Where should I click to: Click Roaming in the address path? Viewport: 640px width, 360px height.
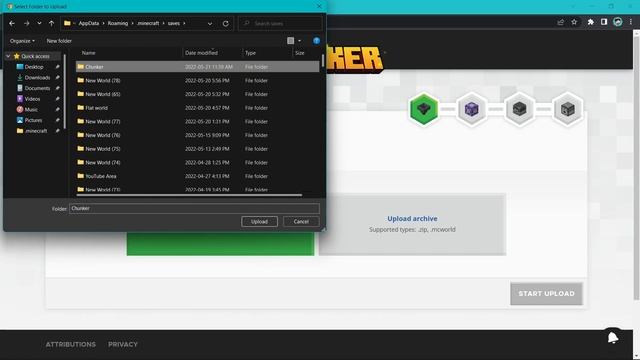pos(118,24)
